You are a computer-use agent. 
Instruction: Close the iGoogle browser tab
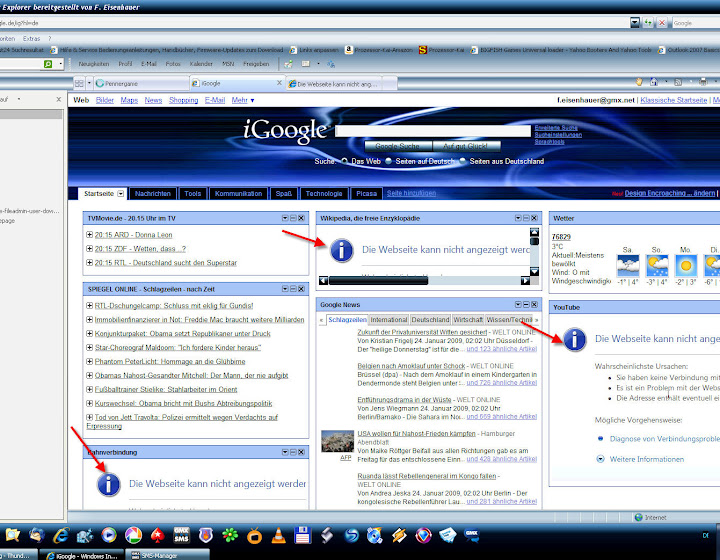pyautogui.click(x=279, y=83)
